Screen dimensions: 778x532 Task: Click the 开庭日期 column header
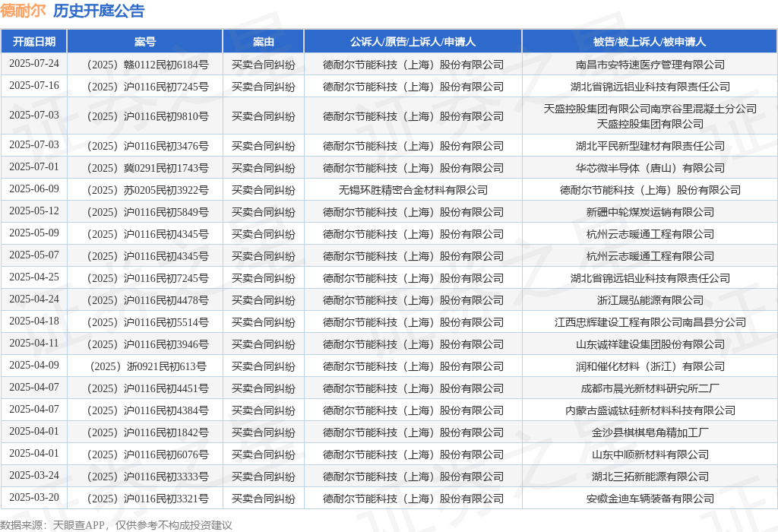pos(33,42)
